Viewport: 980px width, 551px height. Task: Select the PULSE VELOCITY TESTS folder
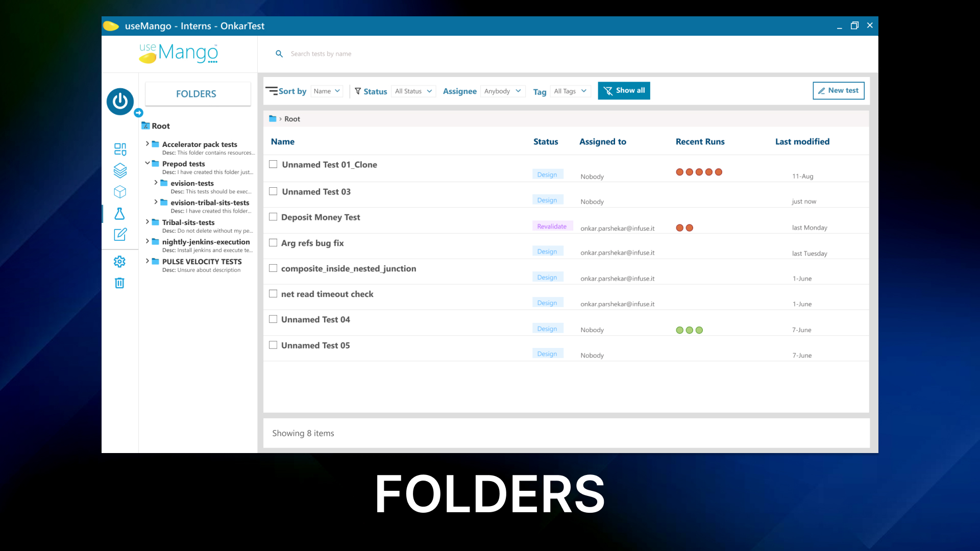(x=202, y=262)
